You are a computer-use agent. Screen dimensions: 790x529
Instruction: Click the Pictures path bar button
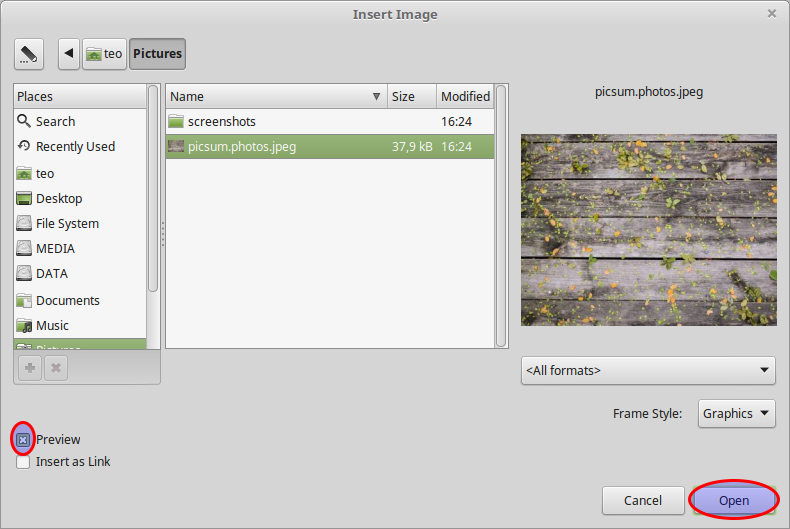point(157,54)
